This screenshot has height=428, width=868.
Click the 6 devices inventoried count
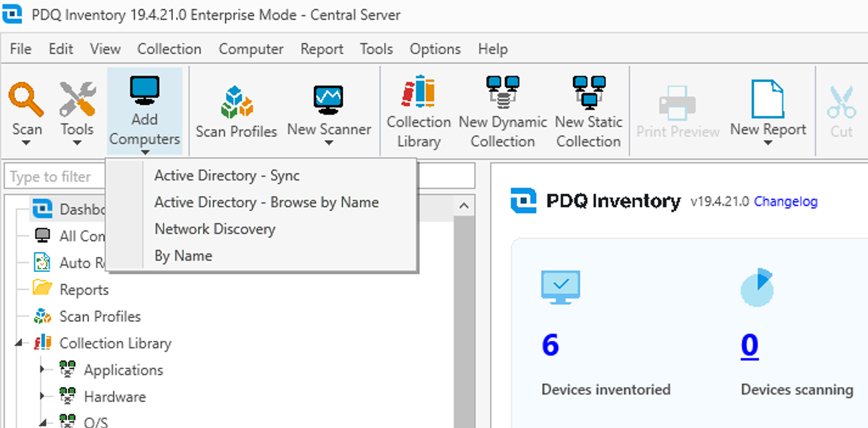tap(550, 345)
